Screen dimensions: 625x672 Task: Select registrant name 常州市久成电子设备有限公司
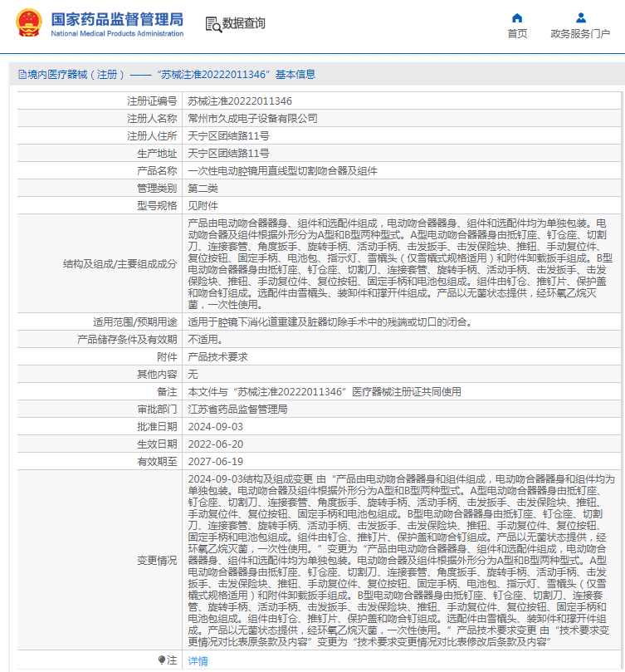pyautogui.click(x=253, y=119)
